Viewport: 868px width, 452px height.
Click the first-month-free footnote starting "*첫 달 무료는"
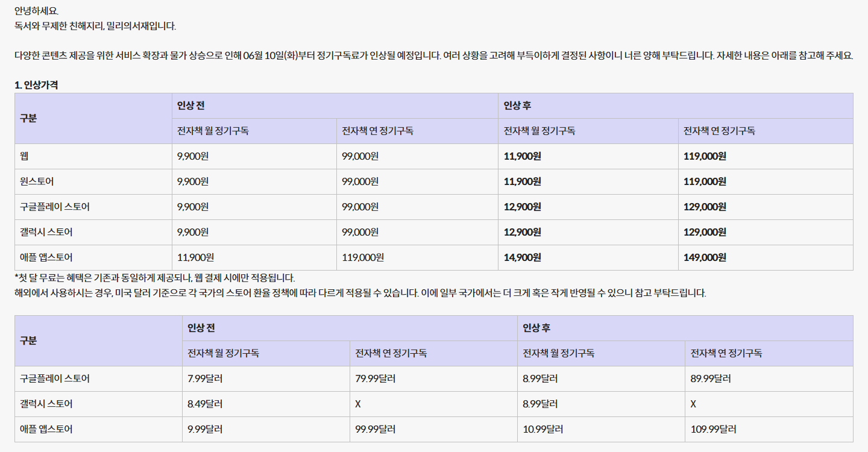click(155, 278)
